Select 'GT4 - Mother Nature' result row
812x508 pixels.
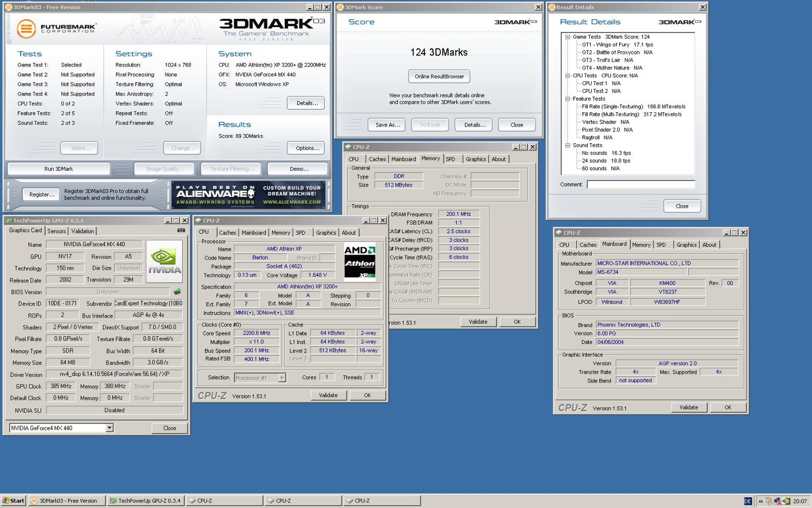612,68
